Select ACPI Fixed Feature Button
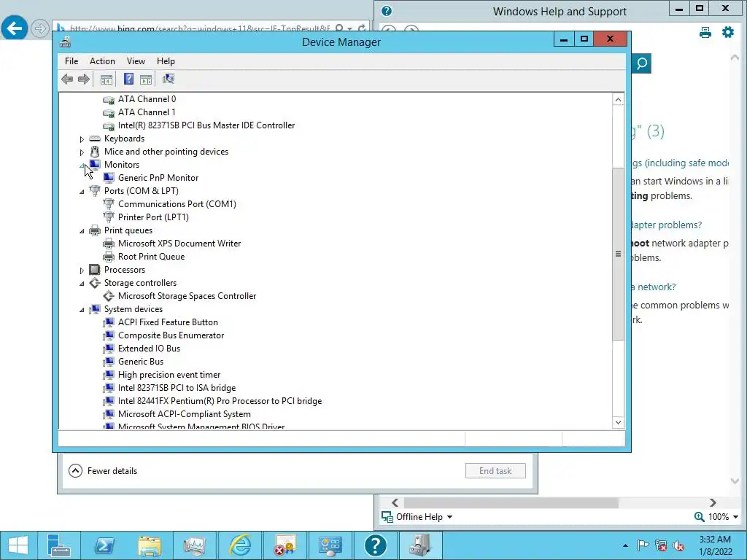Screen dimensions: 747x560 [x=169, y=322]
